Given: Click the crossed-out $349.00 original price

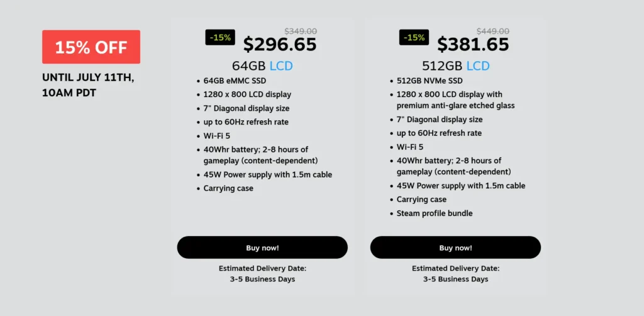Looking at the screenshot, I should (301, 31).
